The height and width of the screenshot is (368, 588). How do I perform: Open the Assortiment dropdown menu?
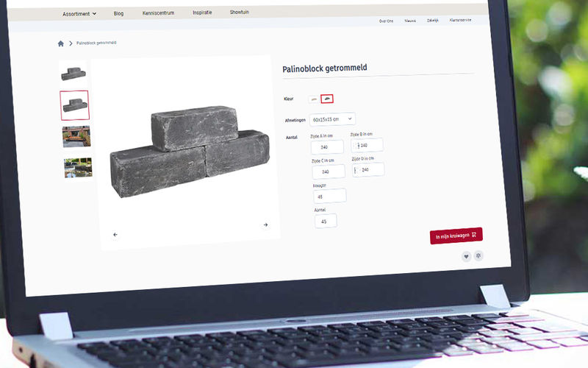(x=79, y=14)
